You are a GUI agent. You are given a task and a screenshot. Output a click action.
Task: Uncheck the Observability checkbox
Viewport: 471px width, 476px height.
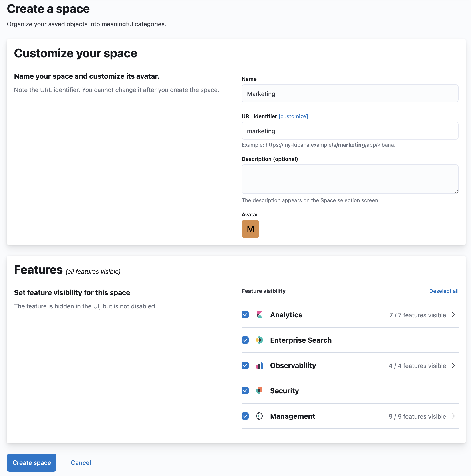tap(245, 366)
